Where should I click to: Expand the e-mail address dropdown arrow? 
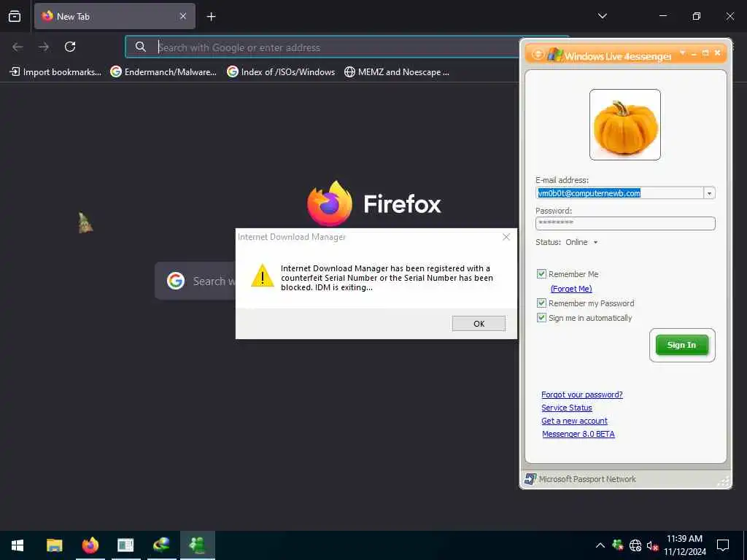[709, 193]
